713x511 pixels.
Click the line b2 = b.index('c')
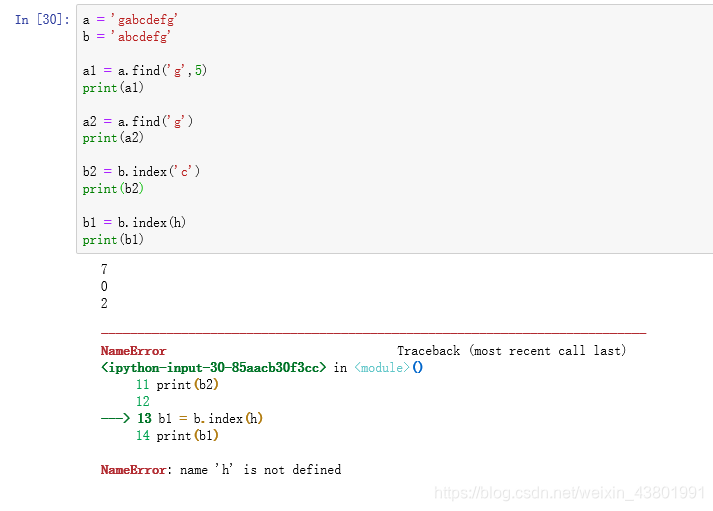141,172
